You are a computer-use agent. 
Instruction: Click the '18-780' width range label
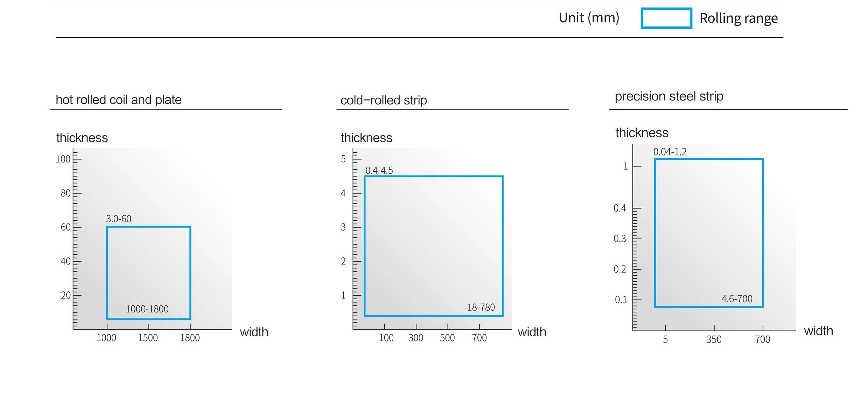(481, 307)
